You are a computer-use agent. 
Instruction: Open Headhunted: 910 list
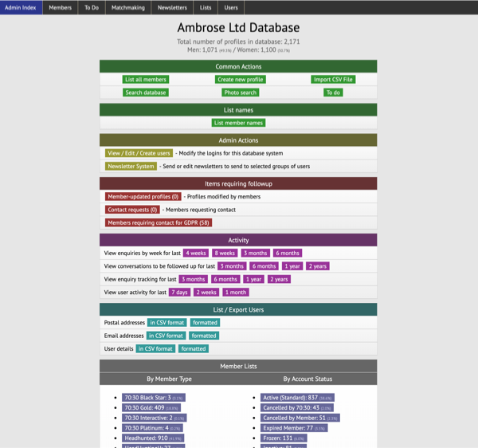coord(153,438)
